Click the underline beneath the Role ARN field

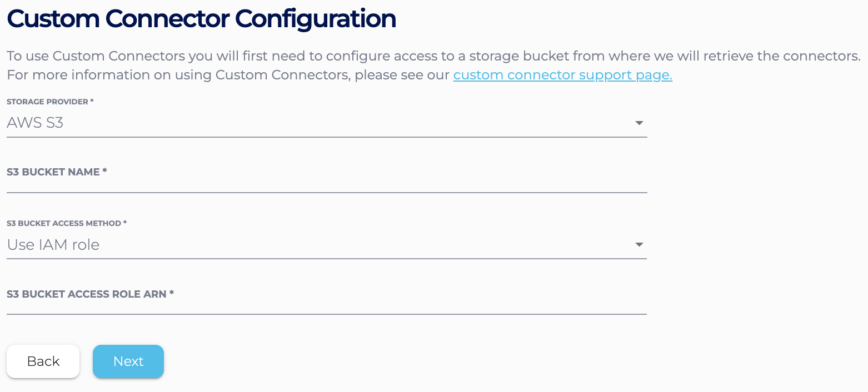327,314
